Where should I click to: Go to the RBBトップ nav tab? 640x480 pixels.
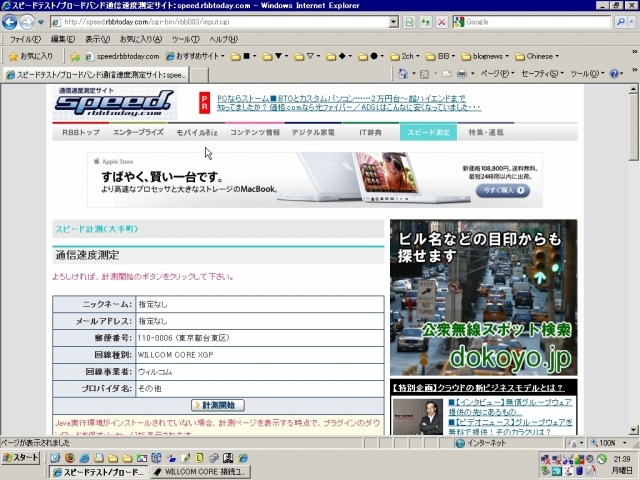pyautogui.click(x=81, y=132)
